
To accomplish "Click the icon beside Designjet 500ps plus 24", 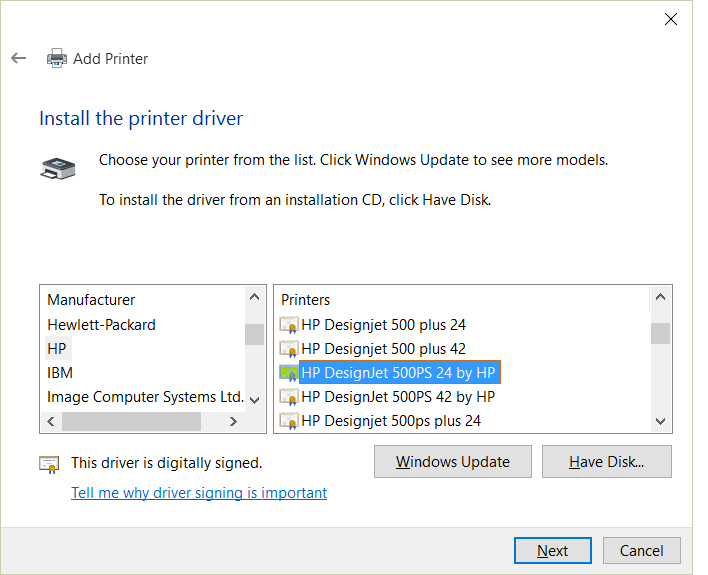I will pyautogui.click(x=289, y=421).
